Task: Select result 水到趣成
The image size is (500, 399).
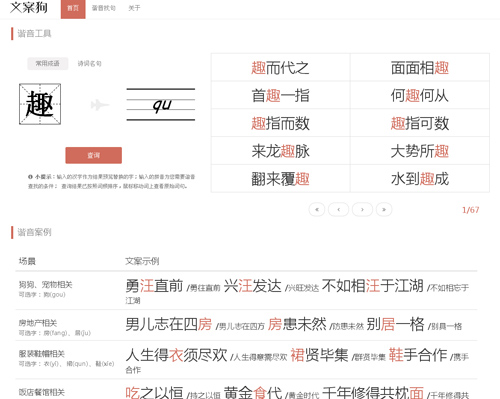Action: [420, 179]
